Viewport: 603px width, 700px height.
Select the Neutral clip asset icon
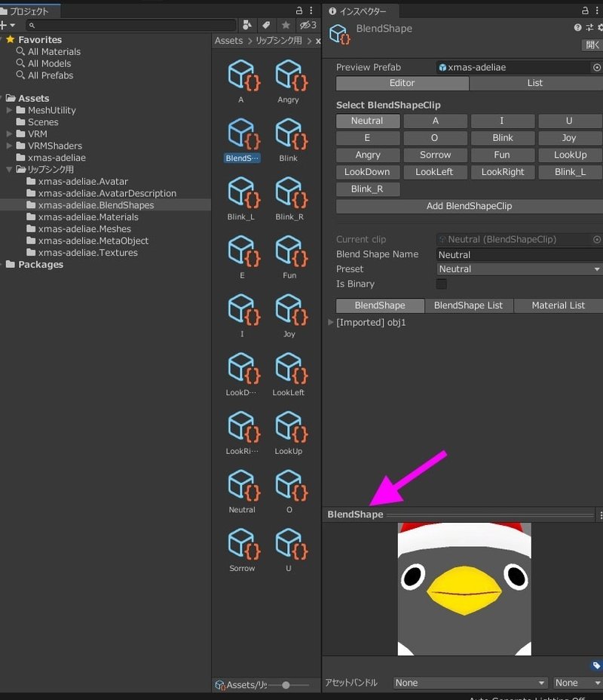tap(243, 485)
